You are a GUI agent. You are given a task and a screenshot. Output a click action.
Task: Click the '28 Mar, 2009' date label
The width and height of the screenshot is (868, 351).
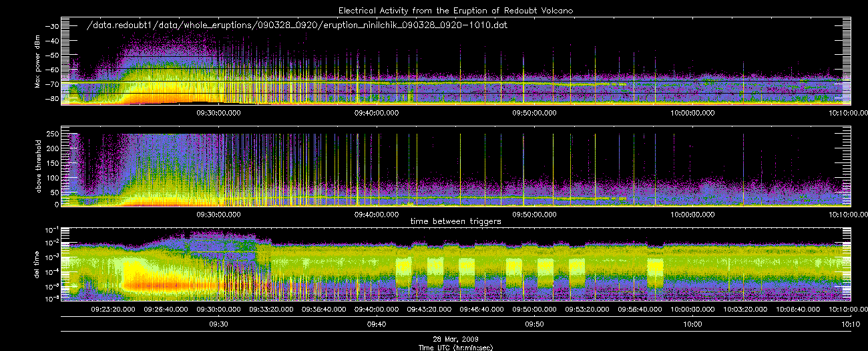456,339
